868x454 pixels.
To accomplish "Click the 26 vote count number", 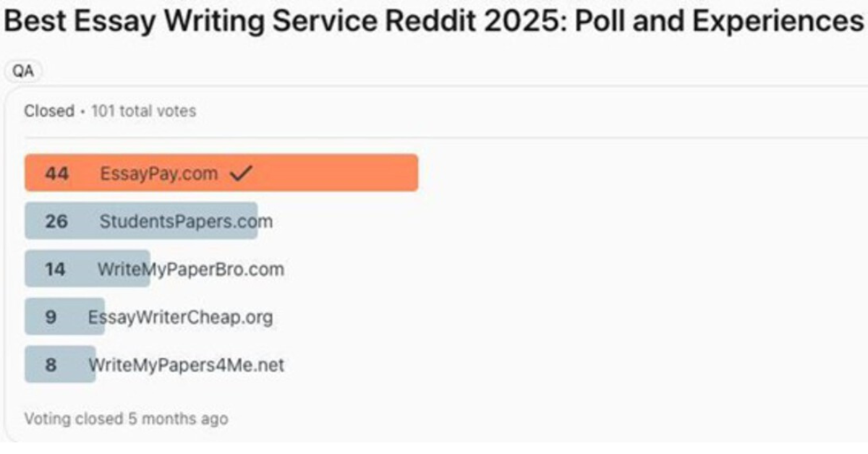I will 56,221.
